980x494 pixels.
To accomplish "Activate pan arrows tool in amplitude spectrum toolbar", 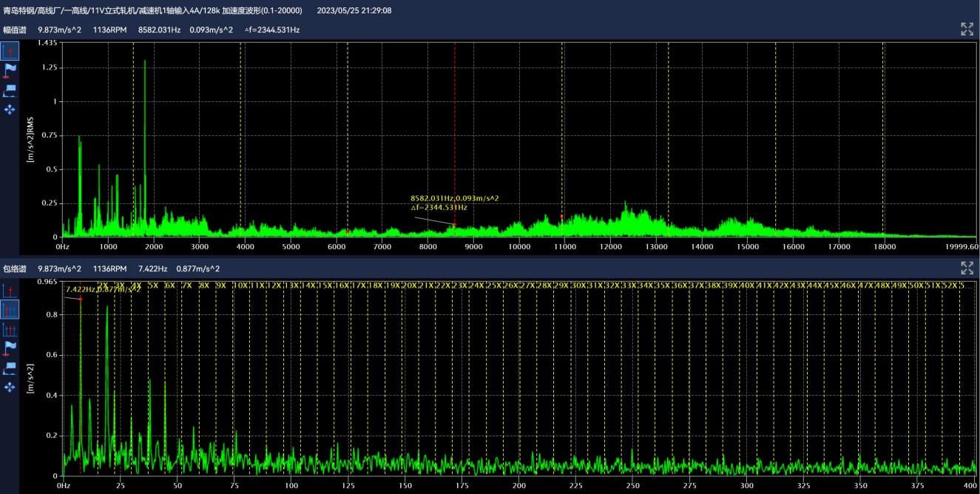I will (10, 109).
